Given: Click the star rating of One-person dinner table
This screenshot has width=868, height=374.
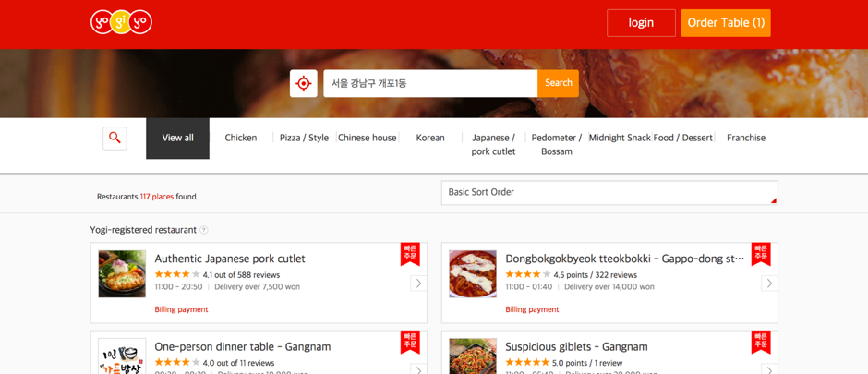Looking at the screenshot, I should click(x=177, y=363).
